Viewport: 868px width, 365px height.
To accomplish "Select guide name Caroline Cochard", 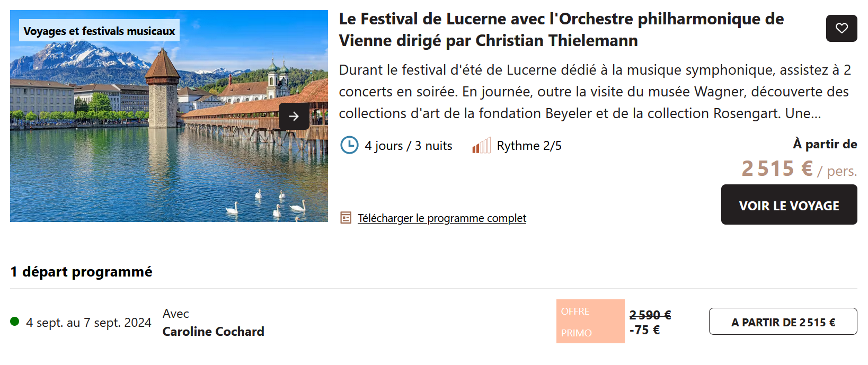I will point(213,332).
